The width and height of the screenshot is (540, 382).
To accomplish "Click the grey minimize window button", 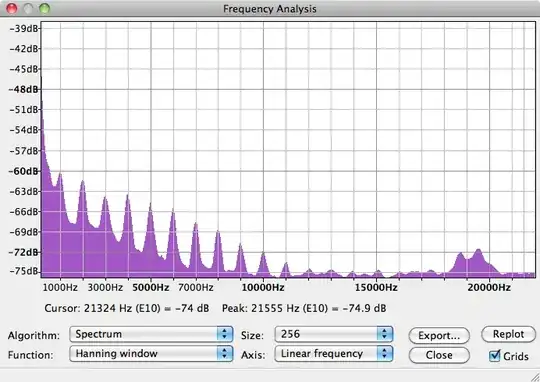I will coord(28,8).
